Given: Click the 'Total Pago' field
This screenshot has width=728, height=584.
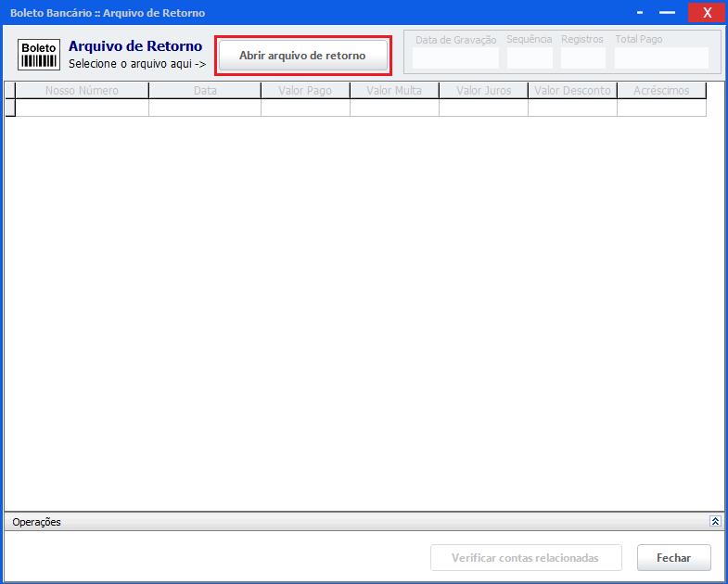Looking at the screenshot, I should coord(661,57).
